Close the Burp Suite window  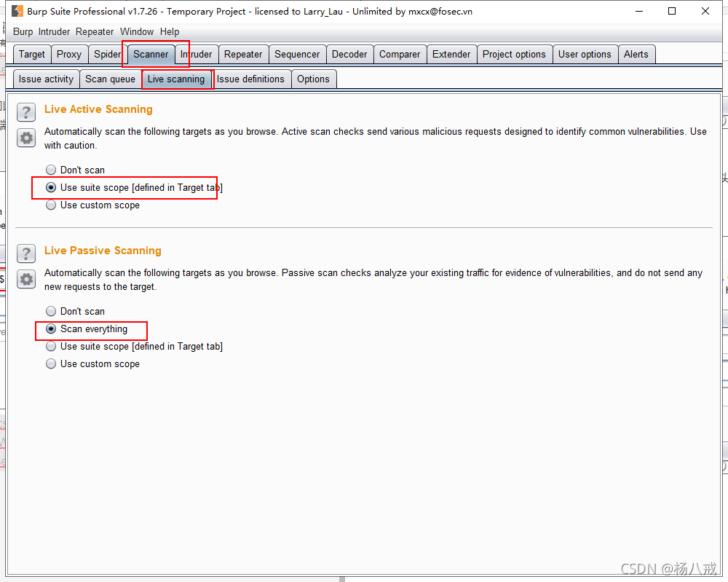click(x=705, y=11)
